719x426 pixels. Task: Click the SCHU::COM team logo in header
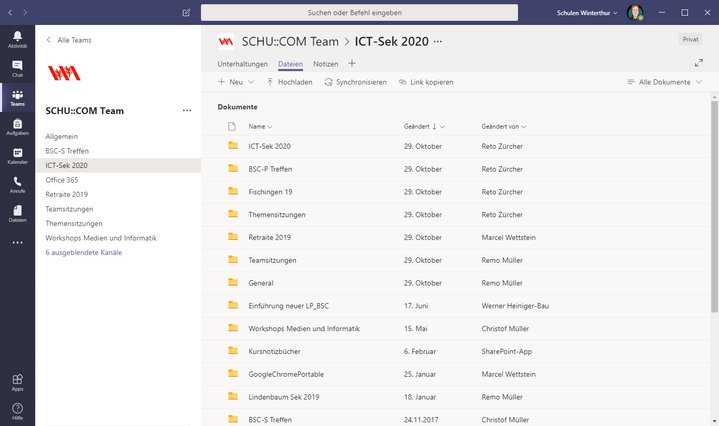click(226, 41)
